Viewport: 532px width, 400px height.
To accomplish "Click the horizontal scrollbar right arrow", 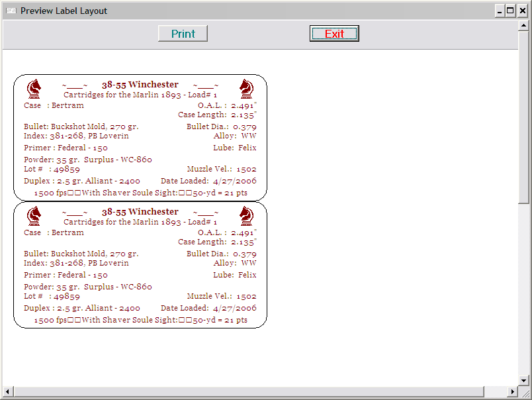I will (513, 391).
